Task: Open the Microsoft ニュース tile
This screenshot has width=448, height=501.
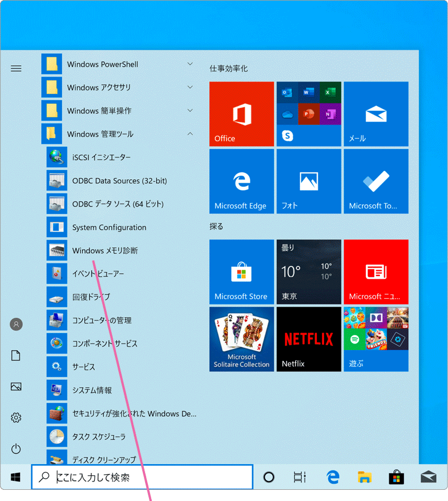Action: click(376, 272)
